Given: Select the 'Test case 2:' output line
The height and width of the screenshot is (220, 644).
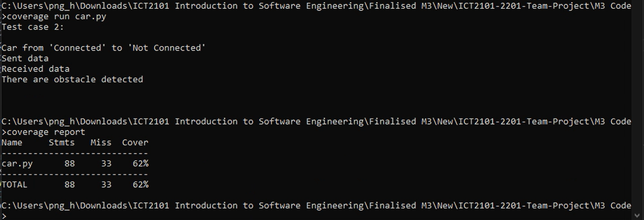Looking at the screenshot, I should 33,27.
